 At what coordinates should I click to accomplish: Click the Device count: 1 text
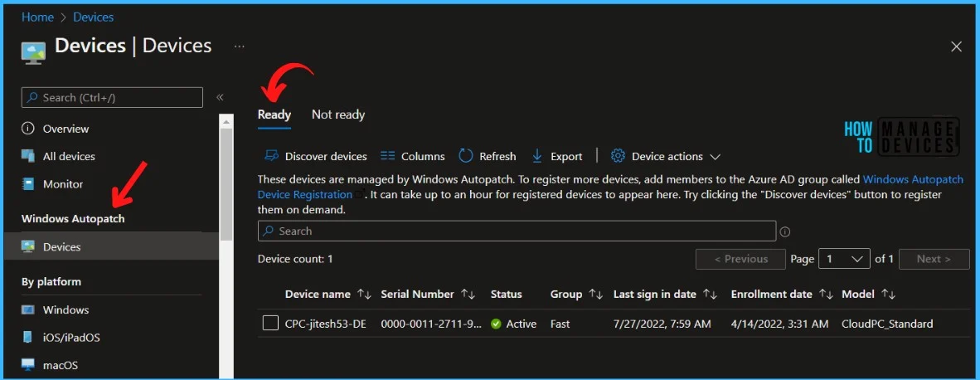pyautogui.click(x=296, y=259)
